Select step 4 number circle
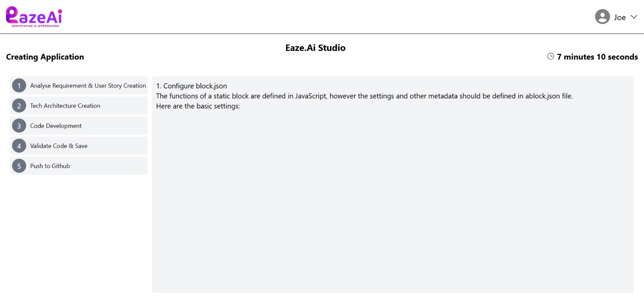The image size is (644, 303). pos(19,146)
